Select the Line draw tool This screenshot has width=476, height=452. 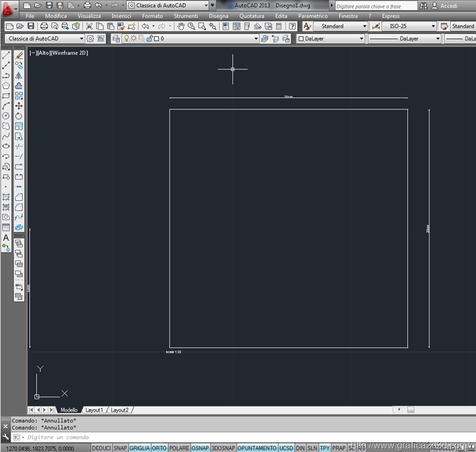click(6, 55)
